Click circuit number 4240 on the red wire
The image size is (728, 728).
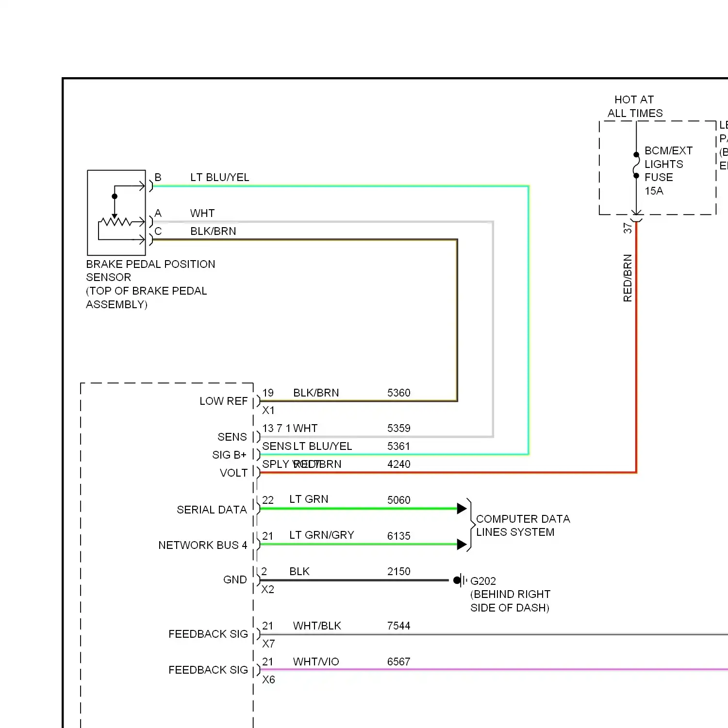coord(398,464)
